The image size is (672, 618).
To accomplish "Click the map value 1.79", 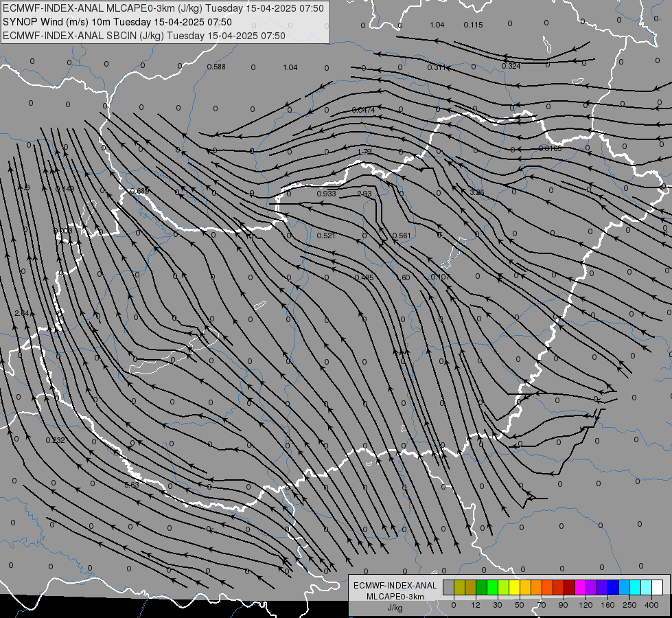I will [x=364, y=152].
